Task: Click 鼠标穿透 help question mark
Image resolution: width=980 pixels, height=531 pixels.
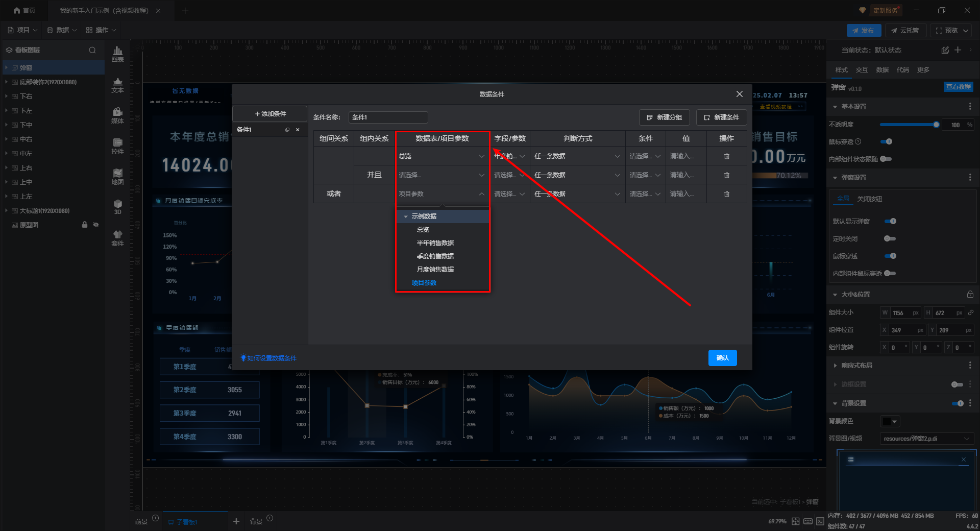Action: (858, 142)
